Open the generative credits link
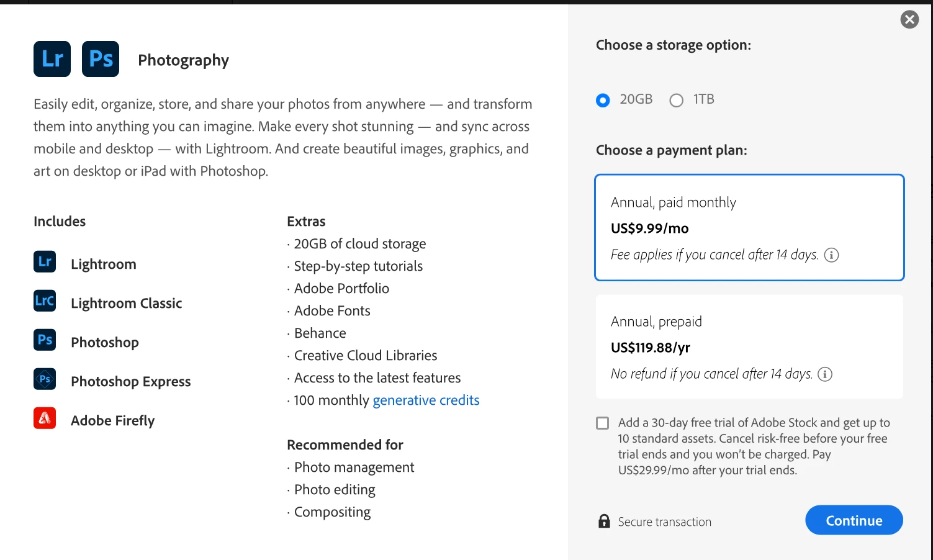 (x=426, y=400)
